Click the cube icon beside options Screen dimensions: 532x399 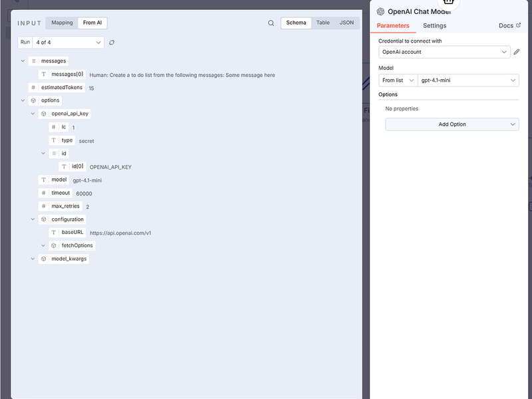pos(33,100)
